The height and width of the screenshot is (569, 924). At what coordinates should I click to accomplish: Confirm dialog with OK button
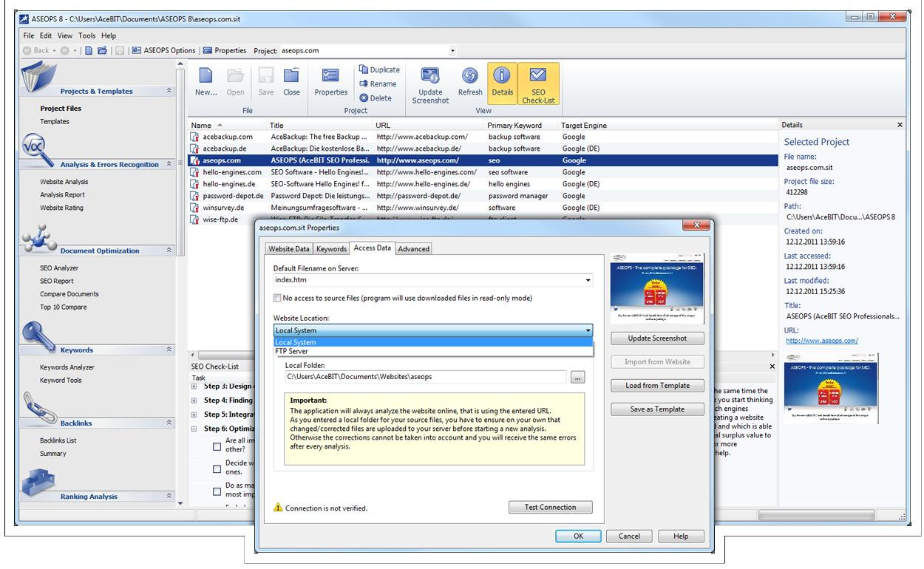(577, 536)
